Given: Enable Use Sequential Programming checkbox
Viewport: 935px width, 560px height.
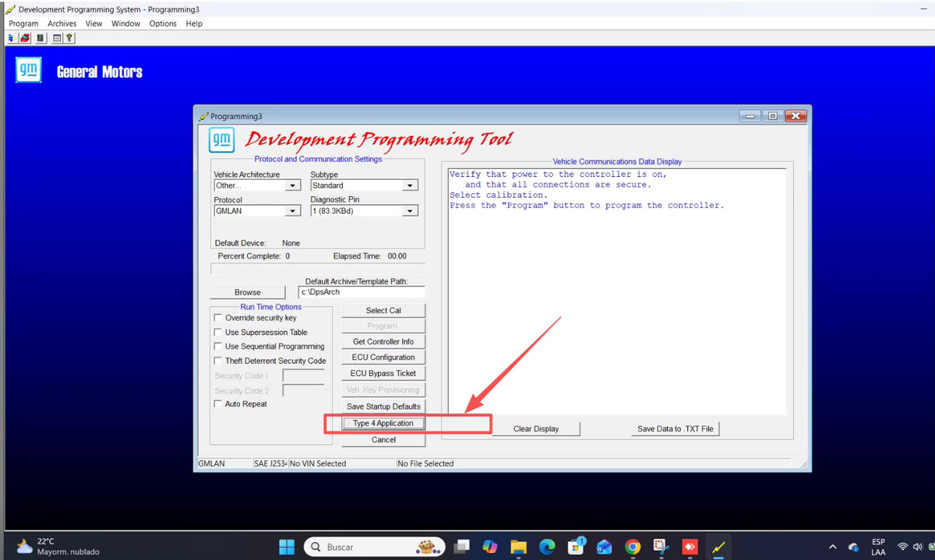Looking at the screenshot, I should tap(218, 347).
